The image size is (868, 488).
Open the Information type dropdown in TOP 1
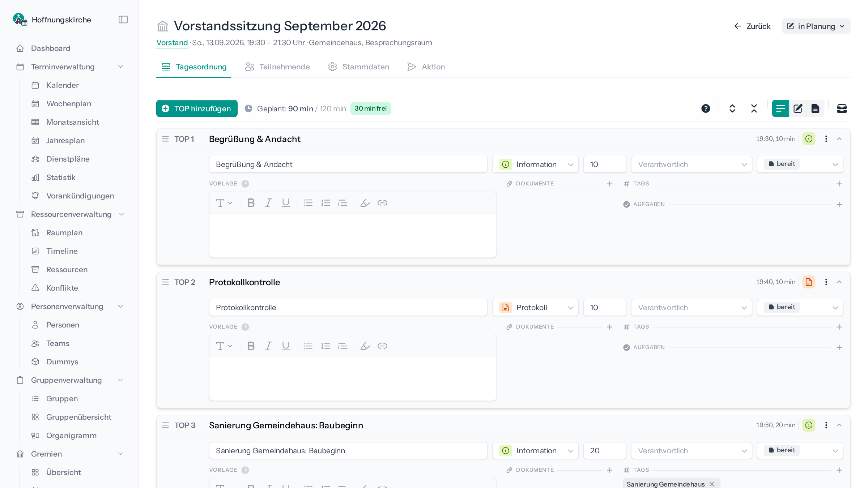click(535, 164)
